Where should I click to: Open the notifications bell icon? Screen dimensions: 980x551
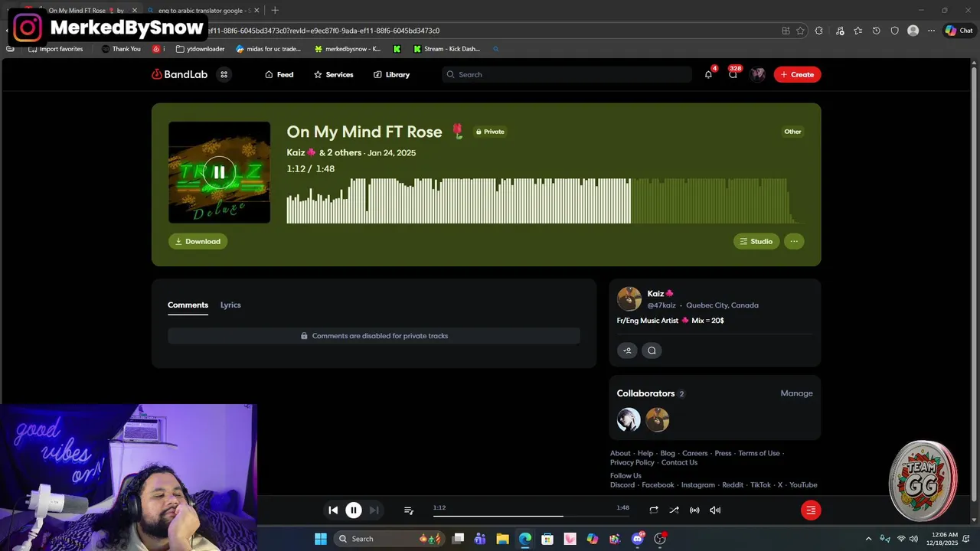tap(708, 74)
